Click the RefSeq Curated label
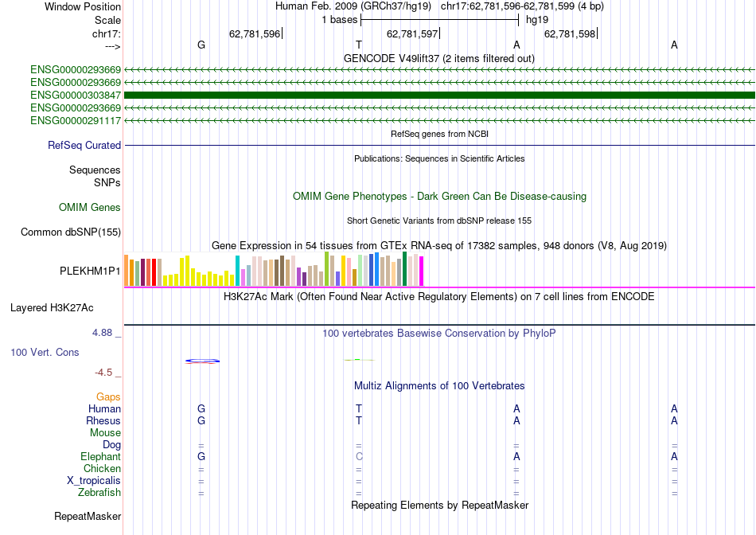This screenshot has width=756, height=535. (x=84, y=145)
